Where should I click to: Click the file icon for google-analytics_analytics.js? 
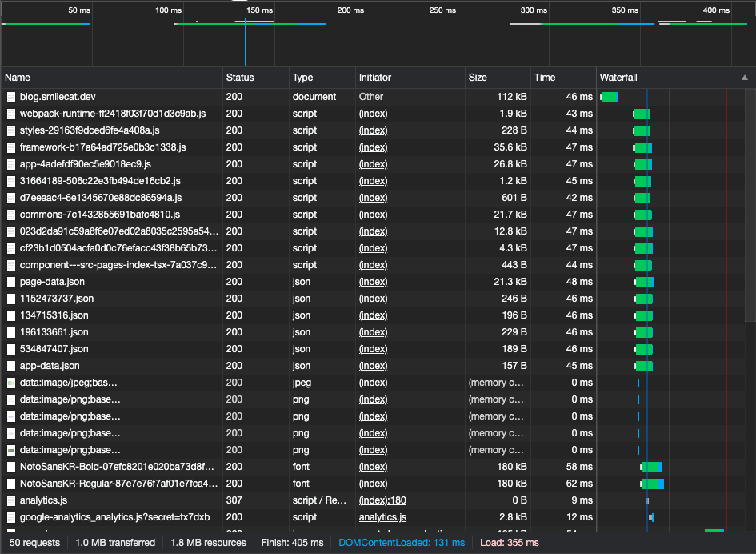click(x=11, y=517)
